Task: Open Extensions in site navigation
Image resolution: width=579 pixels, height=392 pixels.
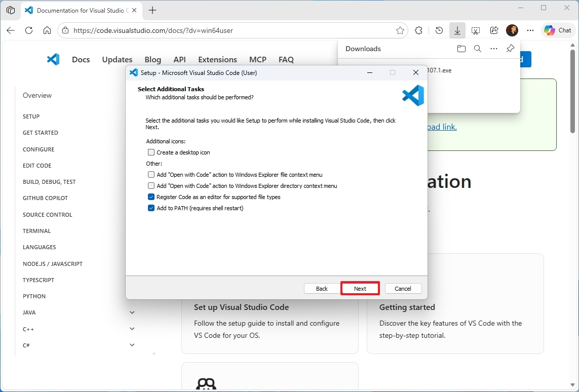Action: 217,59
